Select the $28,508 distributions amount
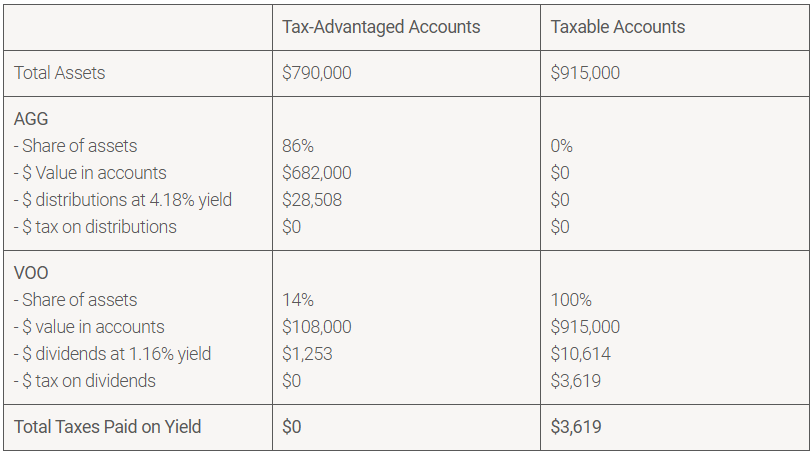Screen dimensions: 812x453 click(312, 200)
